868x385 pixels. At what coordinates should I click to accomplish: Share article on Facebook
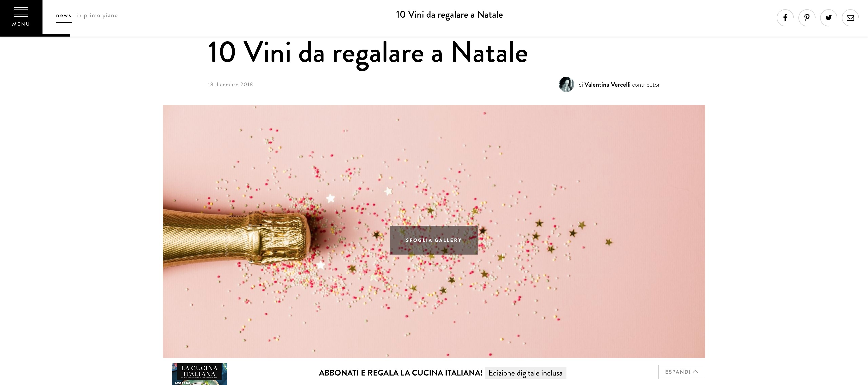(785, 18)
